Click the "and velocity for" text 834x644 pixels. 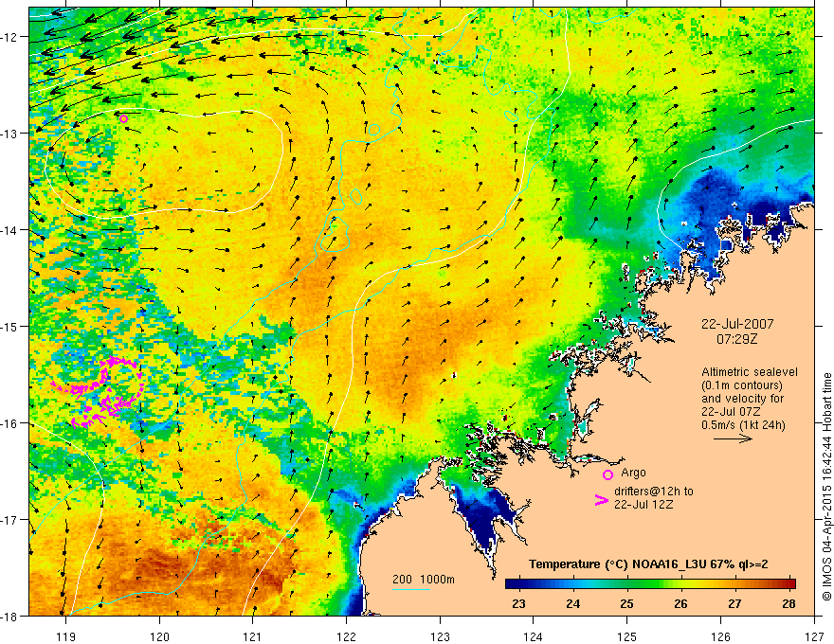tap(742, 399)
